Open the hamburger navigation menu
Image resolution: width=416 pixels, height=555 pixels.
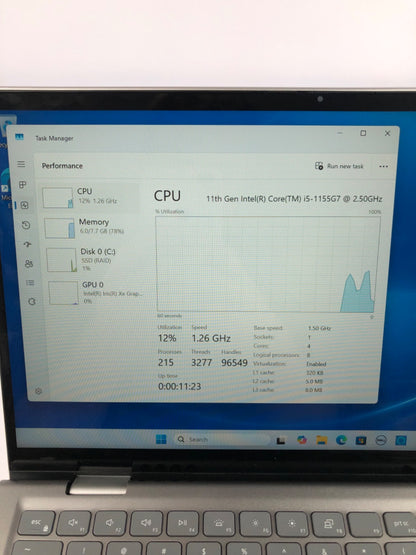pyautogui.click(x=21, y=164)
